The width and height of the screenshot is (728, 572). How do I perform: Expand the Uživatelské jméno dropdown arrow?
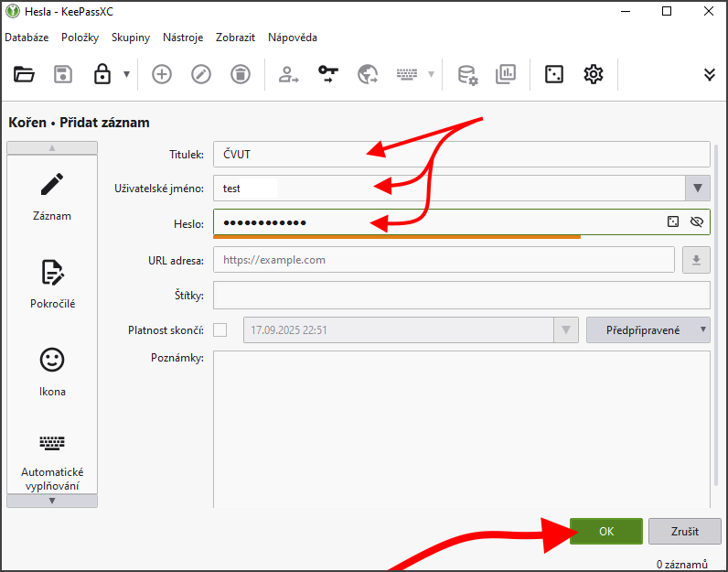[698, 188]
